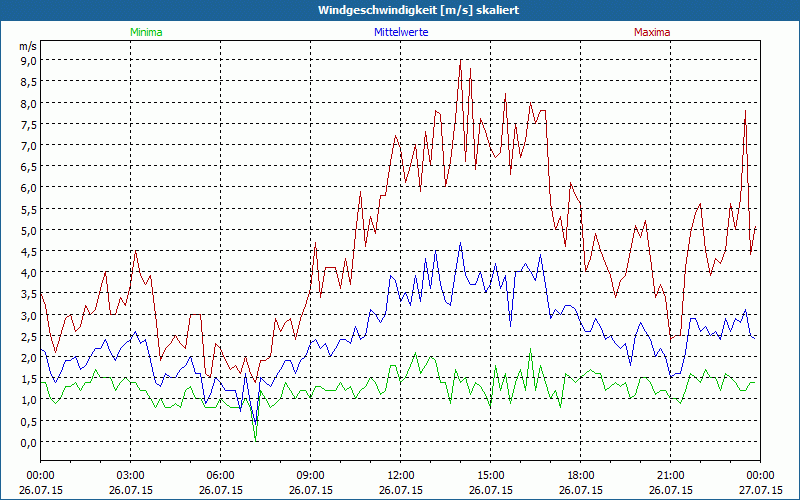Click the green Minima legend label
Image resolution: width=800 pixels, height=500 pixels.
[x=145, y=32]
